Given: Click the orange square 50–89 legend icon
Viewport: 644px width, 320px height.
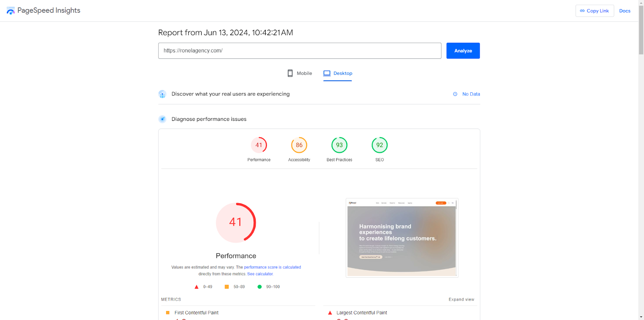Looking at the screenshot, I should (x=227, y=287).
